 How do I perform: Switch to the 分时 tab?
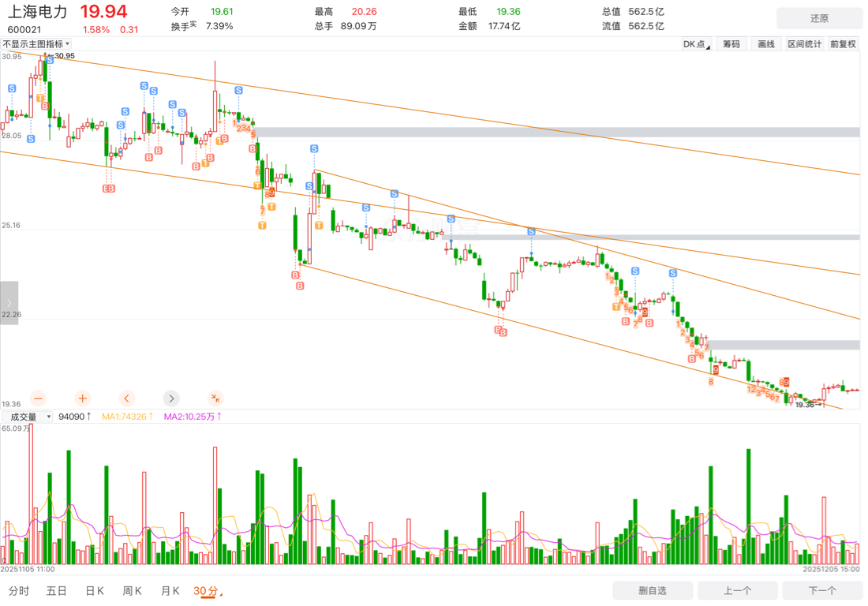(19, 591)
